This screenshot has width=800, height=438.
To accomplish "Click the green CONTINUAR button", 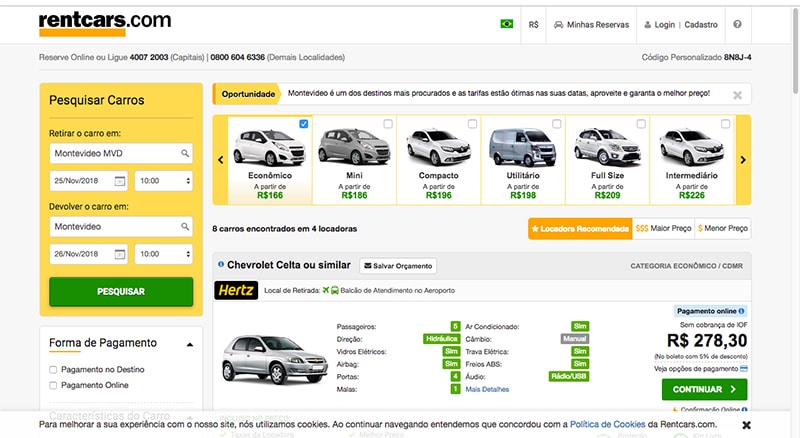I will pos(705,390).
